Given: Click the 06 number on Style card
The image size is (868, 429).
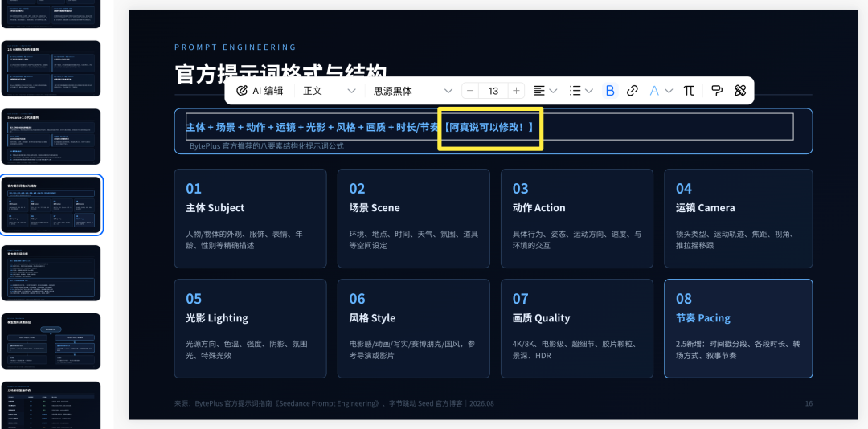Looking at the screenshot, I should coord(357,299).
